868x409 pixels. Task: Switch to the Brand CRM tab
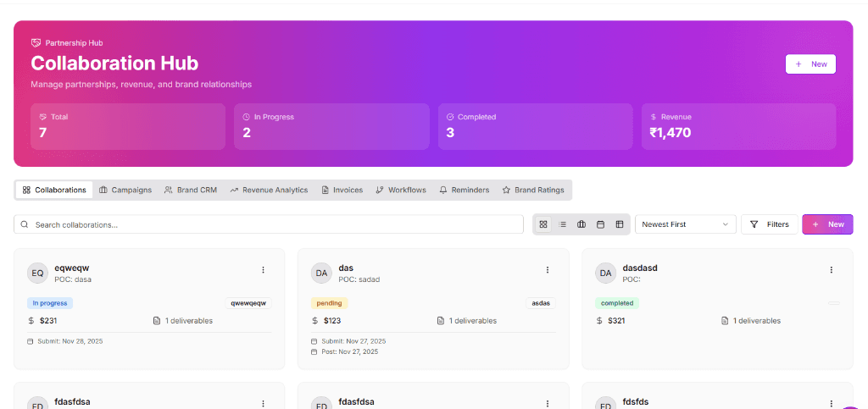pos(191,191)
